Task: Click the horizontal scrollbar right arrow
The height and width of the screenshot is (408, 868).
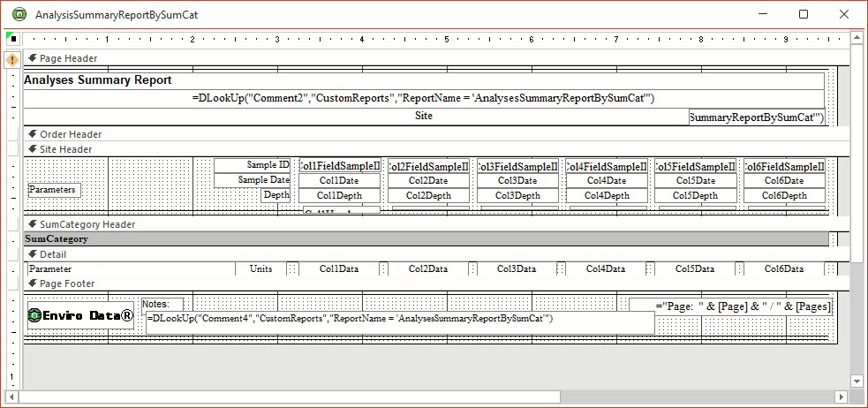Action: [842, 397]
